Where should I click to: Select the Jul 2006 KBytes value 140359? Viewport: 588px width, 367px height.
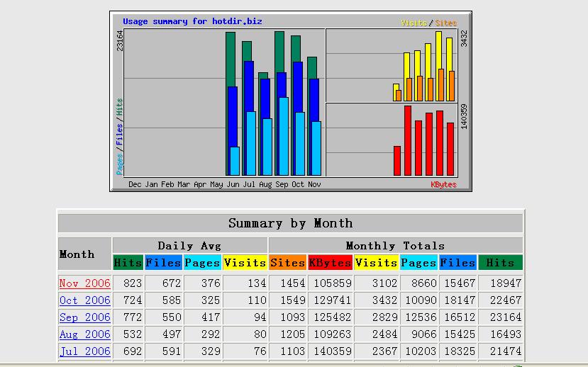333,351
